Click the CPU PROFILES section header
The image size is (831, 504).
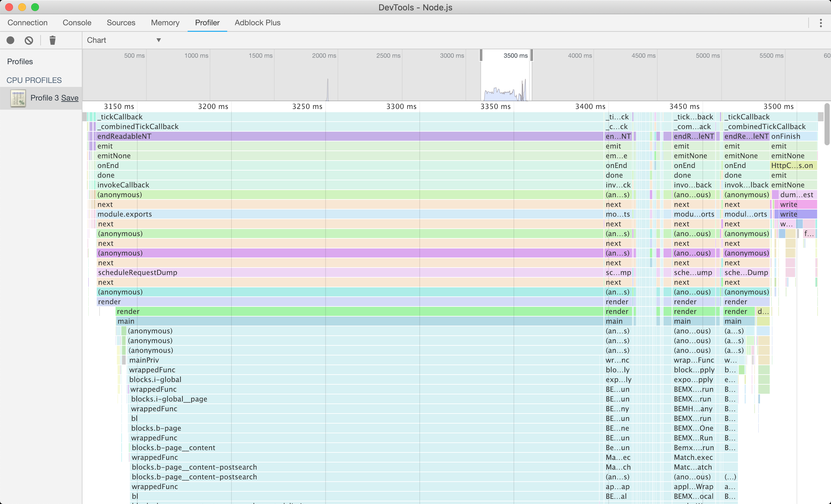pos(34,80)
